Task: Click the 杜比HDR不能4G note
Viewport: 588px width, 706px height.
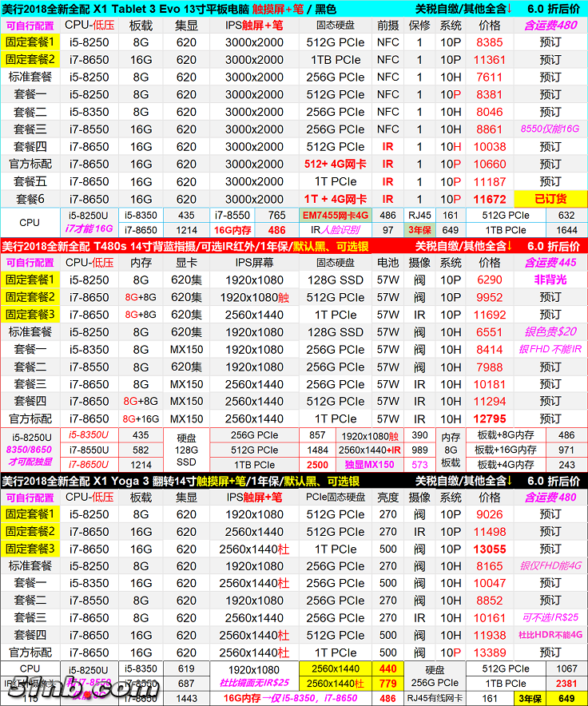Action: 550,636
